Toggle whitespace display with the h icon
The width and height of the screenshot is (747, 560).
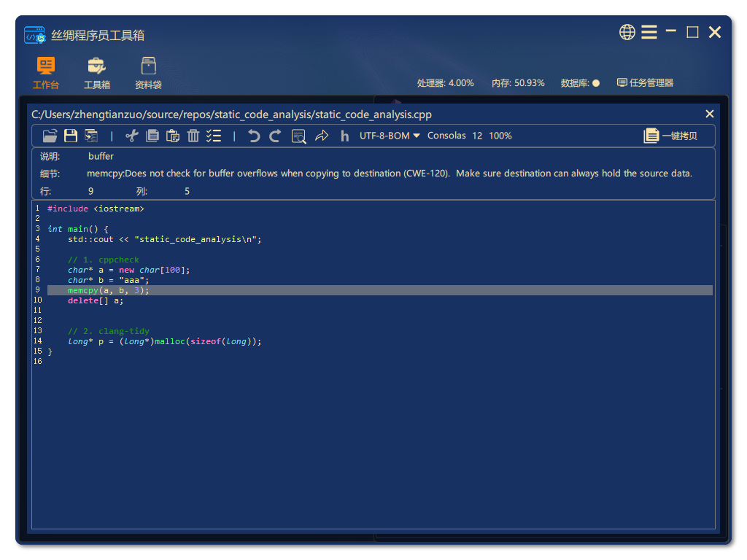(344, 136)
